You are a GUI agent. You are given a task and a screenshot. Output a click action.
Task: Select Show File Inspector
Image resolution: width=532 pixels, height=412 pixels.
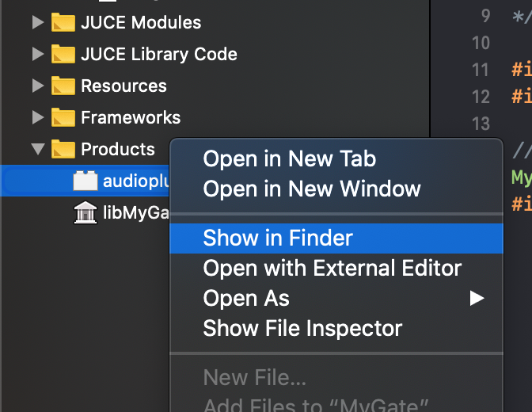pyautogui.click(x=302, y=328)
